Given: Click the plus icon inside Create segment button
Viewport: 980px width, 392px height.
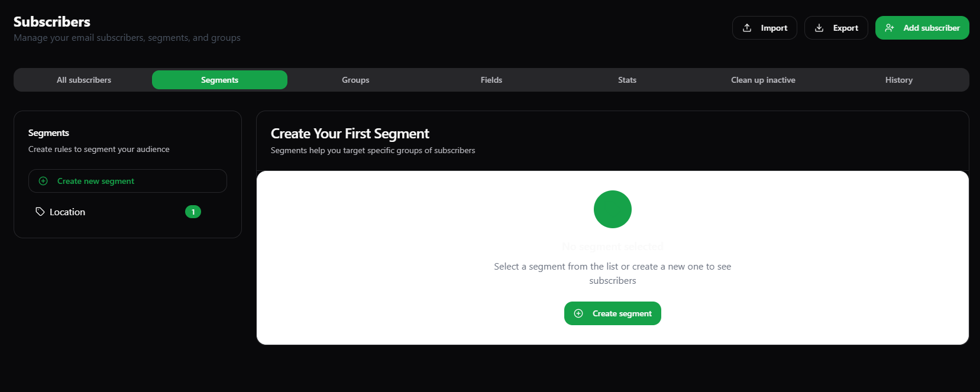Looking at the screenshot, I should coord(578,313).
